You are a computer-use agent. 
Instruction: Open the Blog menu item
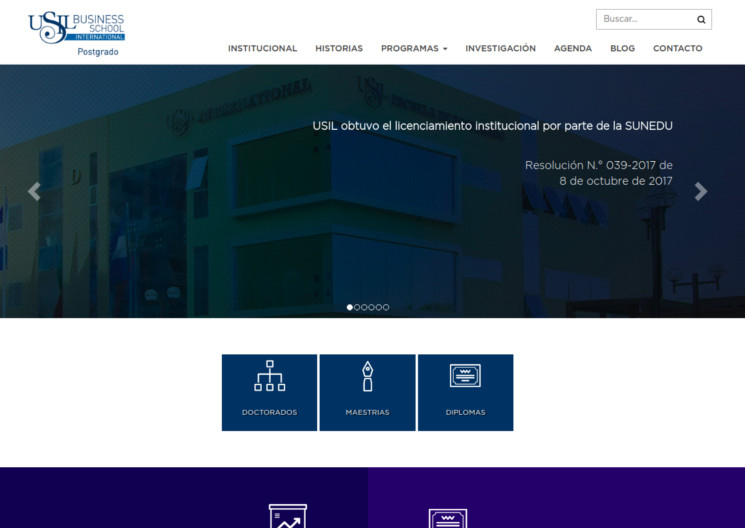click(x=622, y=48)
